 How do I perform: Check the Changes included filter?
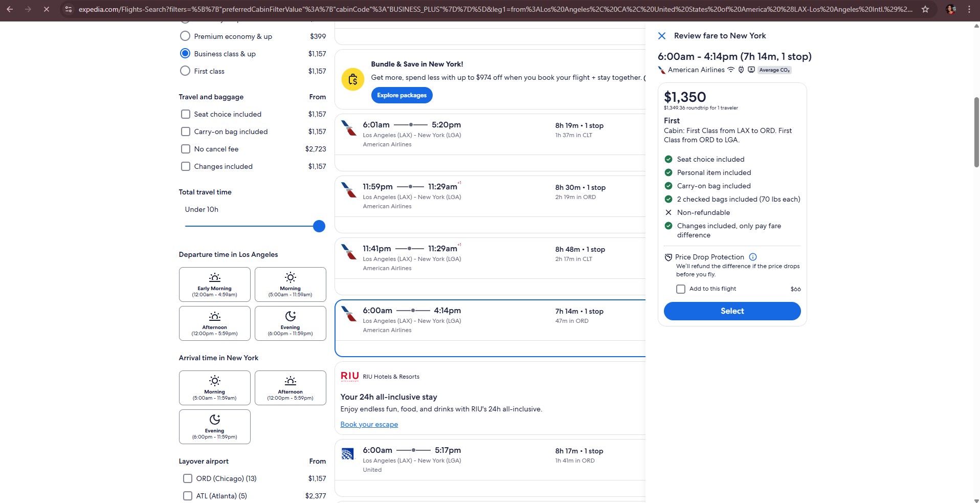tap(186, 166)
